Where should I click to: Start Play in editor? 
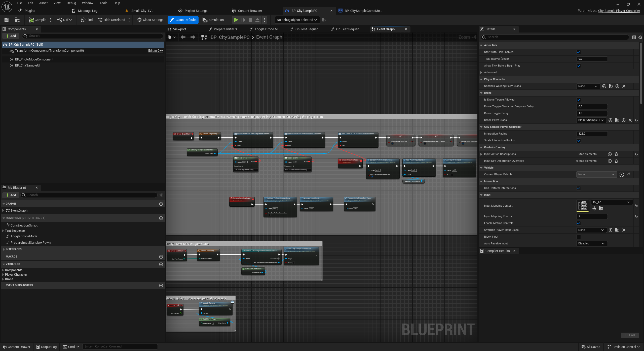point(236,20)
